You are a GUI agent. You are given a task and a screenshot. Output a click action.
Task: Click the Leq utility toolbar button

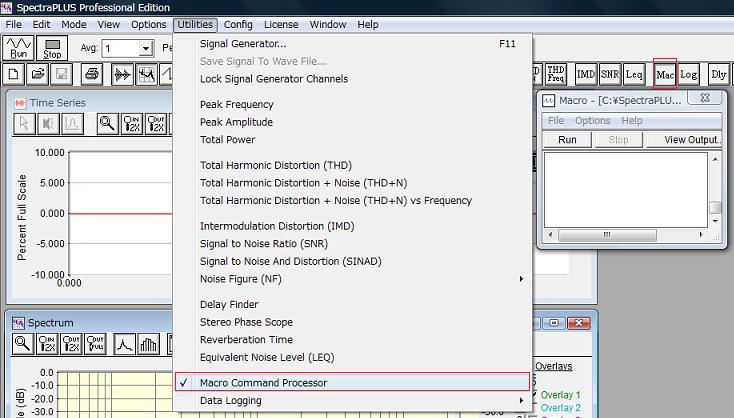pos(634,74)
